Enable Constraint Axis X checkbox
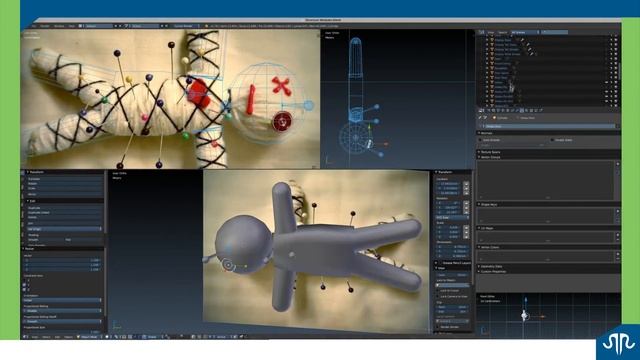The height and width of the screenshot is (360, 640). (x=24, y=280)
